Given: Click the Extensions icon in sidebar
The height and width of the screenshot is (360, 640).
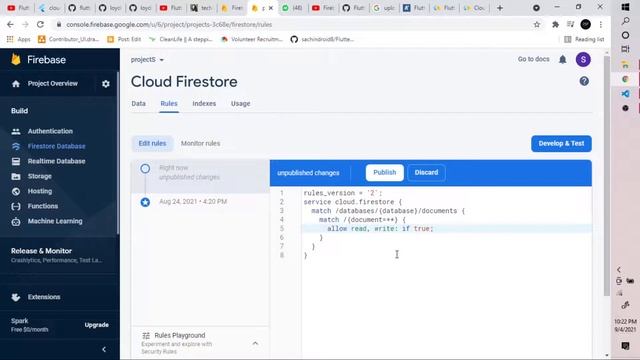Looking at the screenshot, I should click(x=16, y=297).
